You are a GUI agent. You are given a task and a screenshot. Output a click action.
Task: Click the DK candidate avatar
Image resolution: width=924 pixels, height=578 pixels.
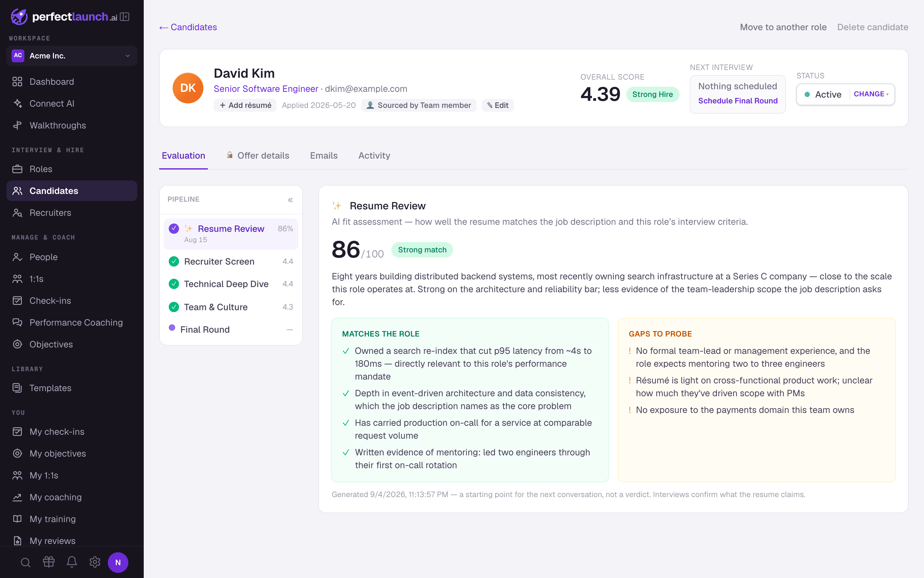(x=188, y=88)
